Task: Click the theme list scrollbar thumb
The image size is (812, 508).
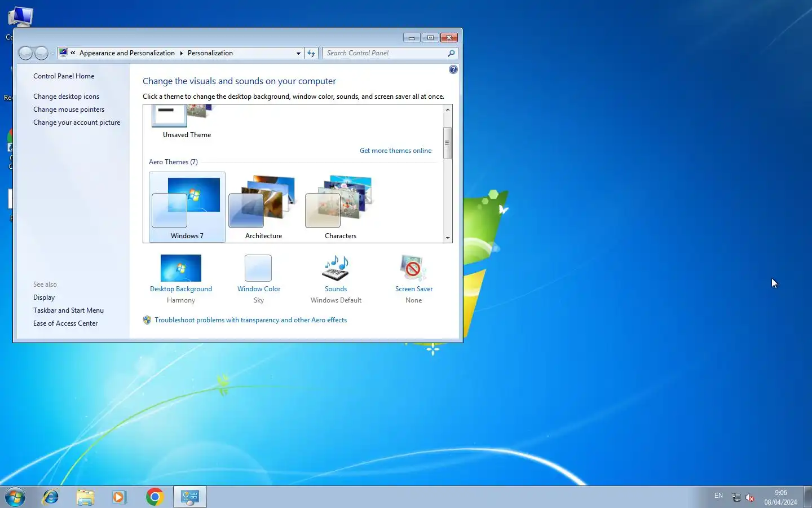Action: pos(448,143)
